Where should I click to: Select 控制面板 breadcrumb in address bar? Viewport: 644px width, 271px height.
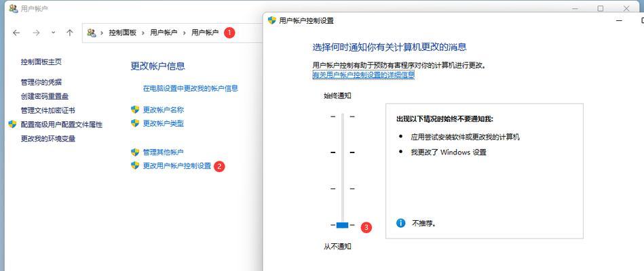click(122, 33)
